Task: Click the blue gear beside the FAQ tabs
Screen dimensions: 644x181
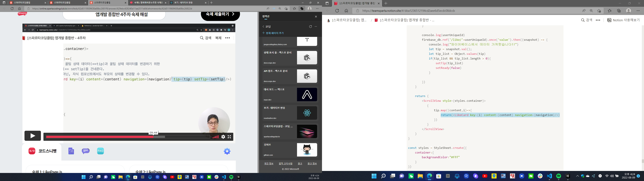Action: coord(227,151)
